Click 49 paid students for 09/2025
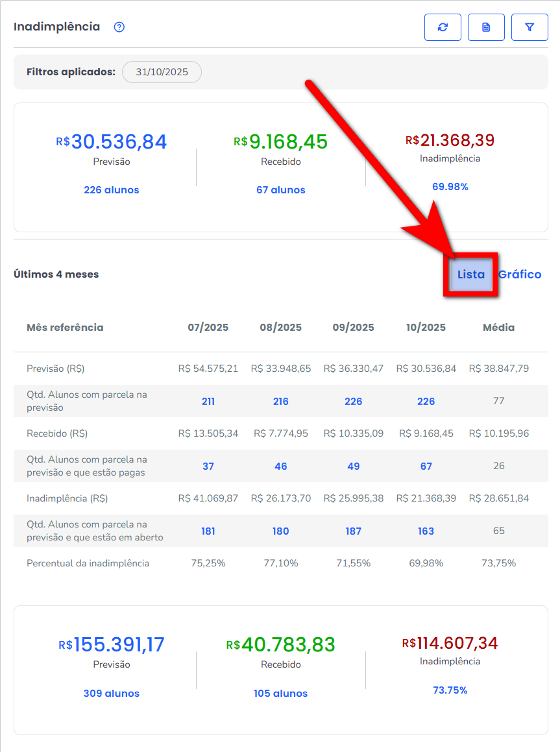This screenshot has width=560, height=752. tap(353, 467)
